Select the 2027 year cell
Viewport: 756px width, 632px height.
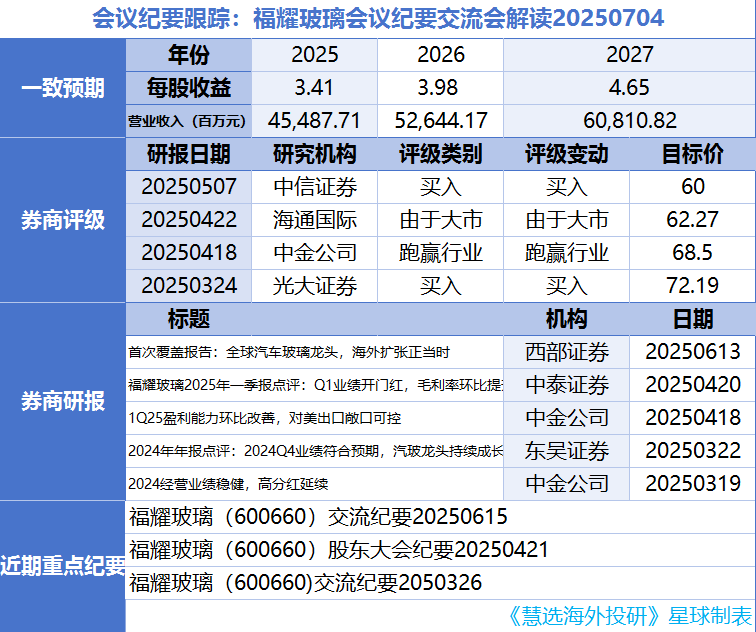tap(630, 54)
